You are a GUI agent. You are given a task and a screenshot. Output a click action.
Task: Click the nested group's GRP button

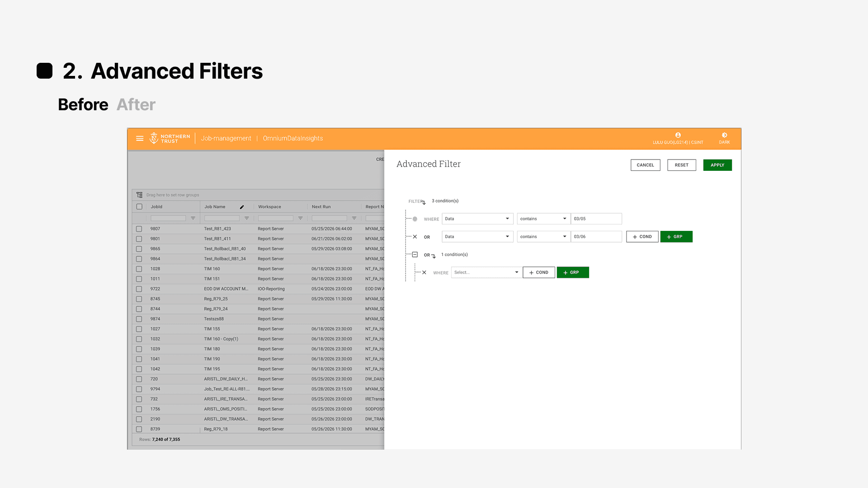point(573,272)
